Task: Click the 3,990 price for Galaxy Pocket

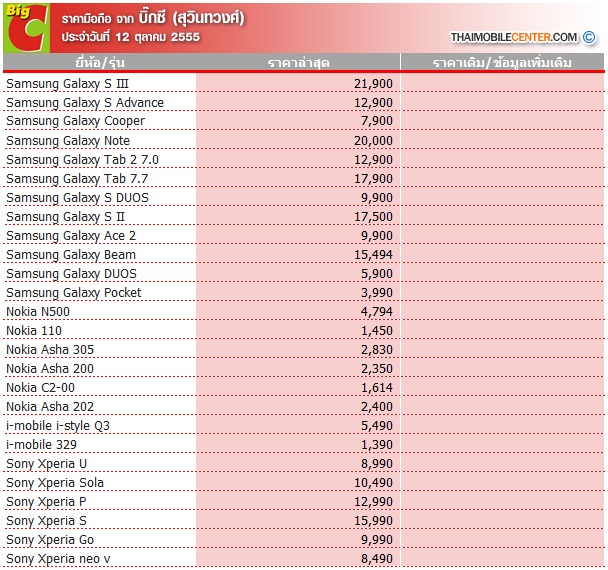Action: [377, 293]
